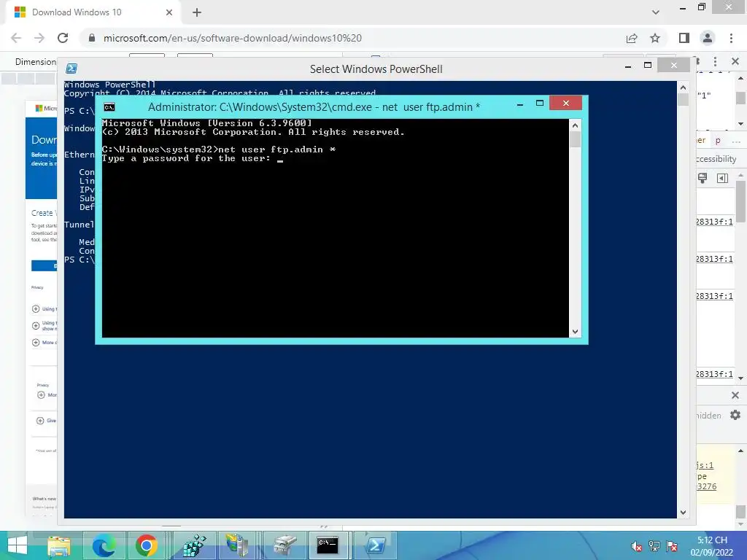View site info via the padlock icon
The height and width of the screenshot is (560, 747).
(92, 38)
